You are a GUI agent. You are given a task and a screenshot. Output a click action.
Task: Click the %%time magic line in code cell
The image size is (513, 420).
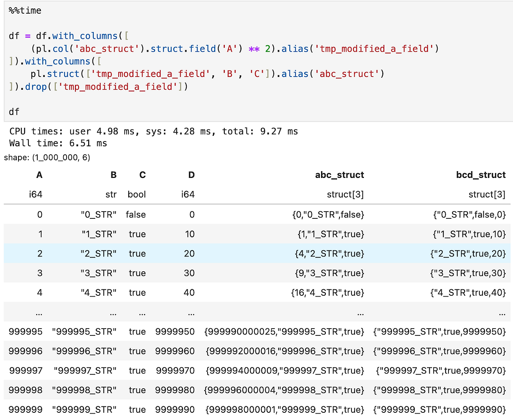pos(25,10)
